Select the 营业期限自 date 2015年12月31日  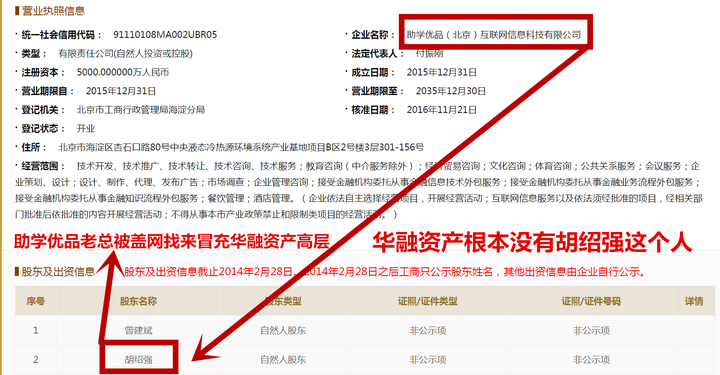tap(121, 91)
